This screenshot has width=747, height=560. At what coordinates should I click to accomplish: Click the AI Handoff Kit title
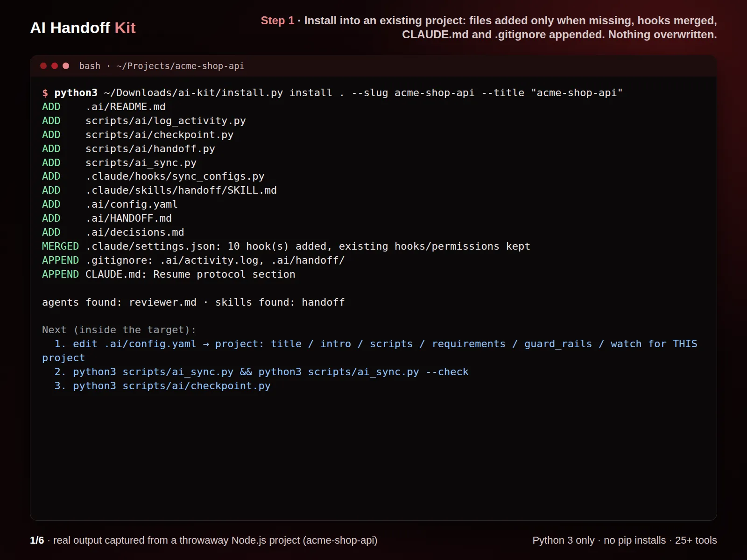83,28
